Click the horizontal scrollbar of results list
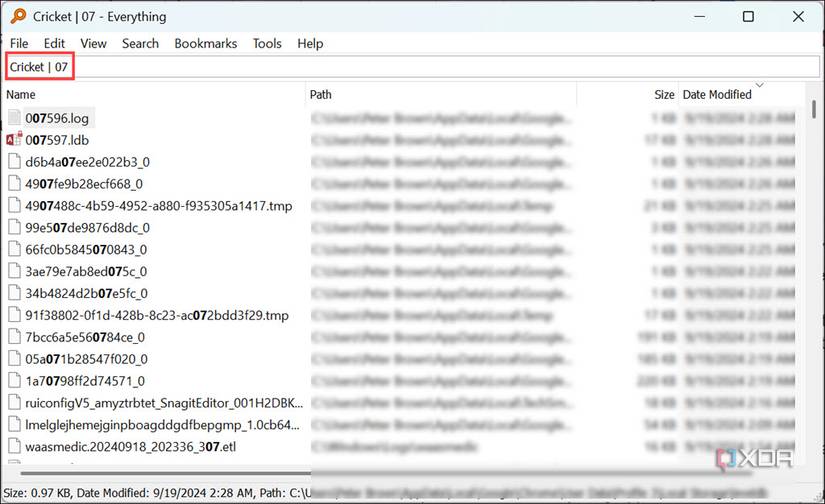Viewport: 825px width, 504px height. coord(386,473)
